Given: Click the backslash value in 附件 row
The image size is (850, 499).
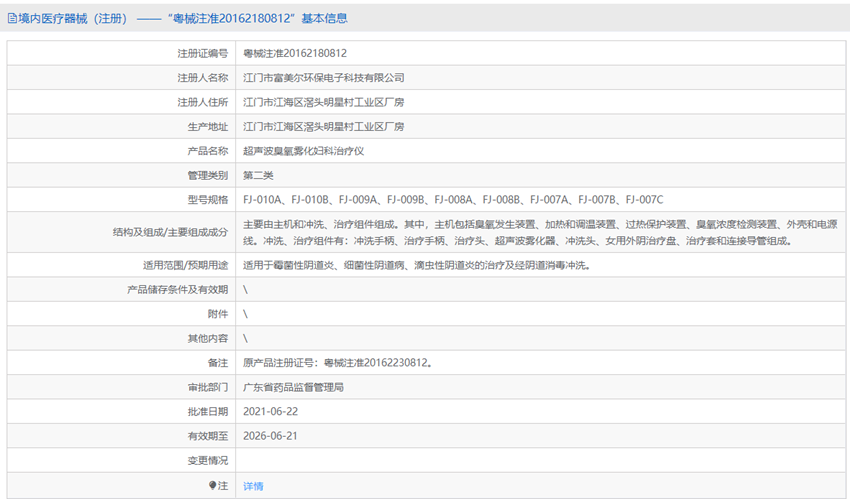Looking at the screenshot, I should [x=246, y=314].
